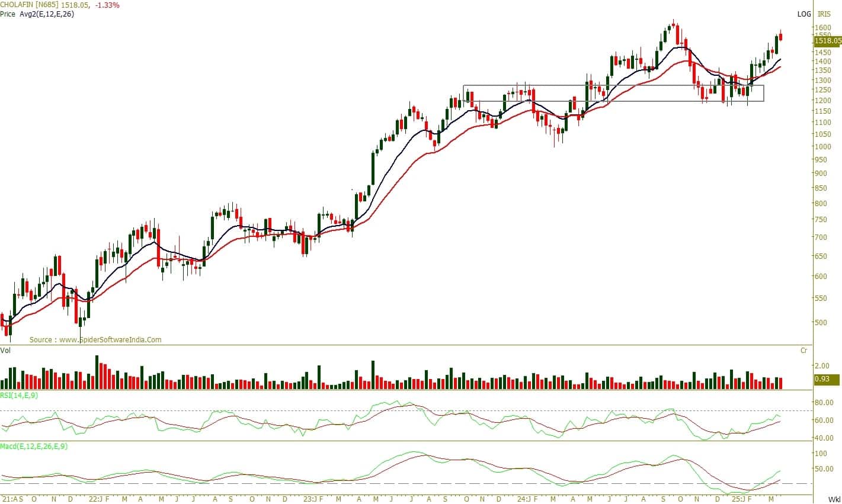Click the 1600 mark on price axis
The image size is (842, 504).
pyautogui.click(x=821, y=28)
